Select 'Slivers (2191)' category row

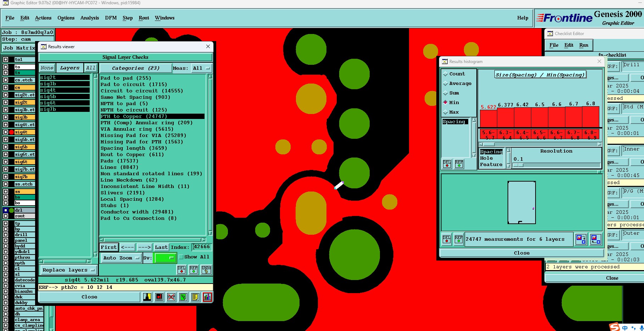pyautogui.click(x=123, y=193)
